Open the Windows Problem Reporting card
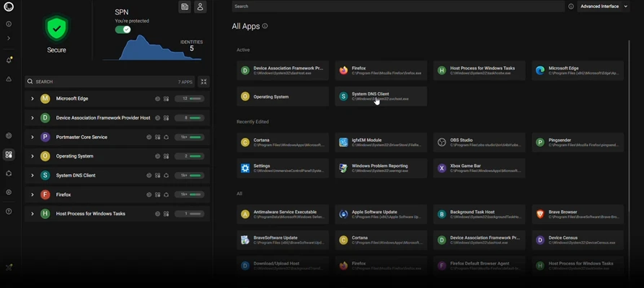The width and height of the screenshot is (644, 288). [381, 168]
